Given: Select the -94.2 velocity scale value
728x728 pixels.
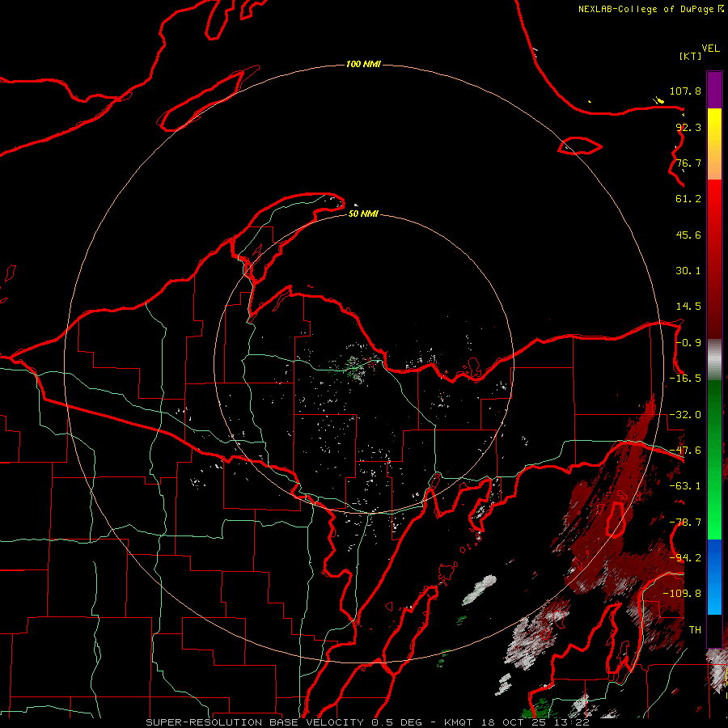Looking at the screenshot, I should tap(685, 558).
